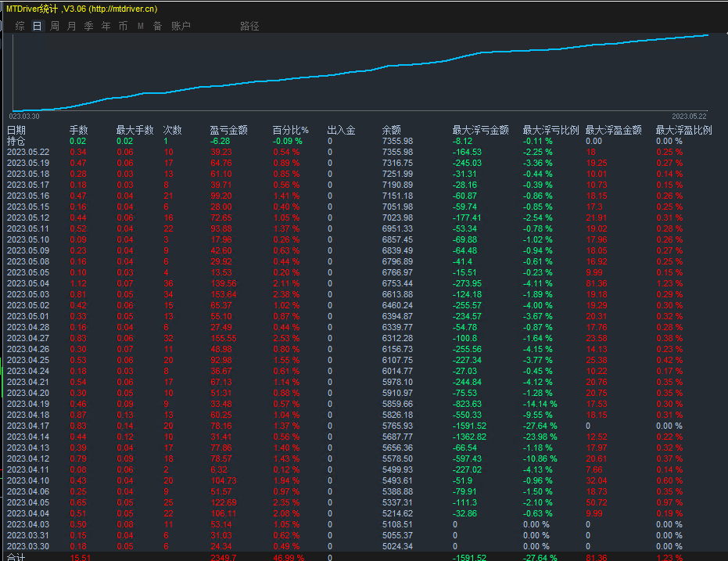Click the 最大浮亏比例 column header
This screenshot has height=561, width=728.
coord(550,130)
